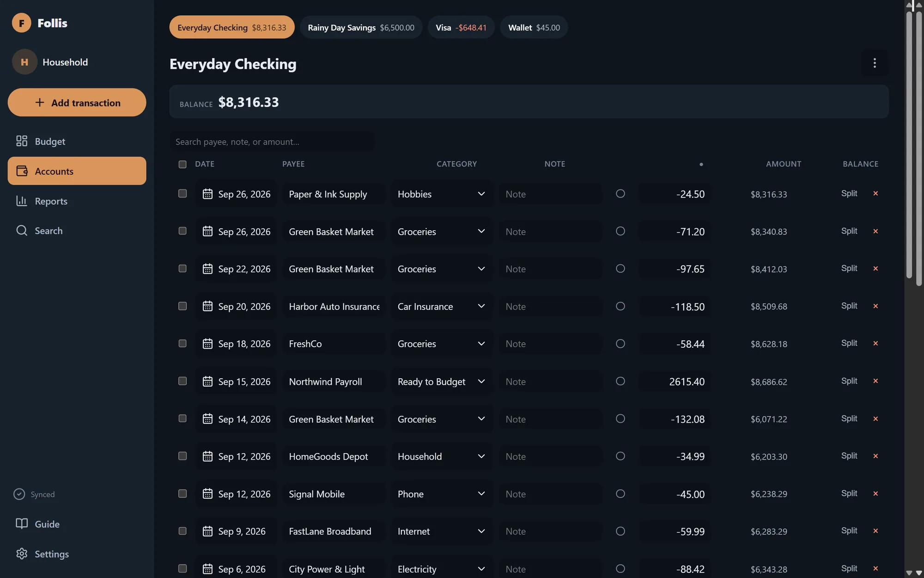Delete the Signal Mobile transaction with red X
Image resolution: width=924 pixels, height=578 pixels.
[875, 493]
